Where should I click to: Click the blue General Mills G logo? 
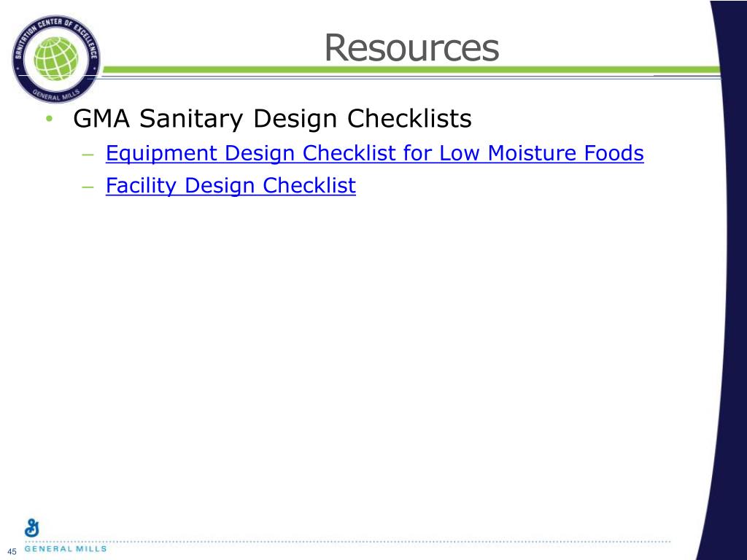tap(32, 528)
